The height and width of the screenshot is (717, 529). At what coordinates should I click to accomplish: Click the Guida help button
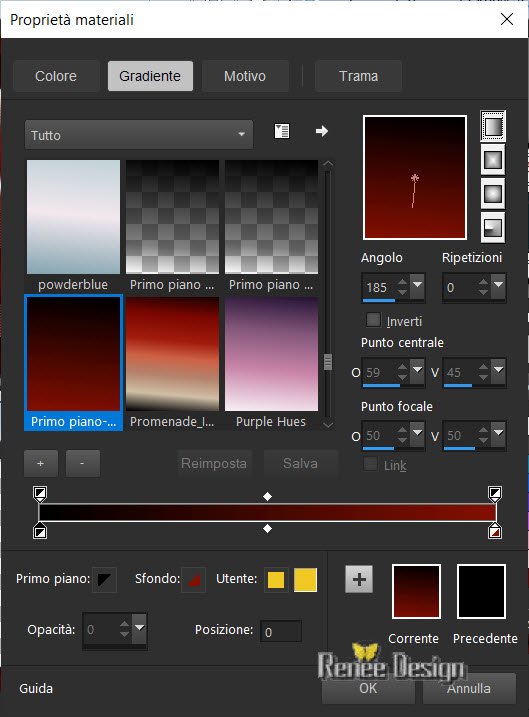pyautogui.click(x=36, y=688)
